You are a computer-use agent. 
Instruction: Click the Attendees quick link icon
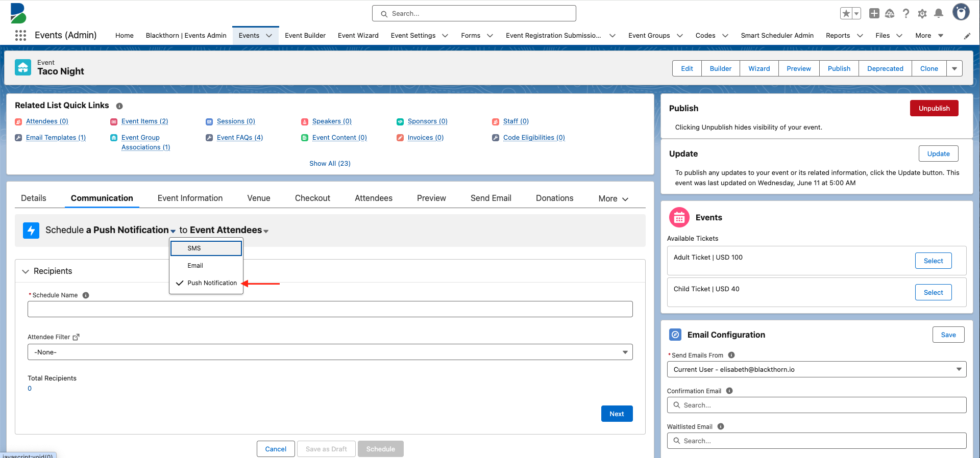point(18,122)
